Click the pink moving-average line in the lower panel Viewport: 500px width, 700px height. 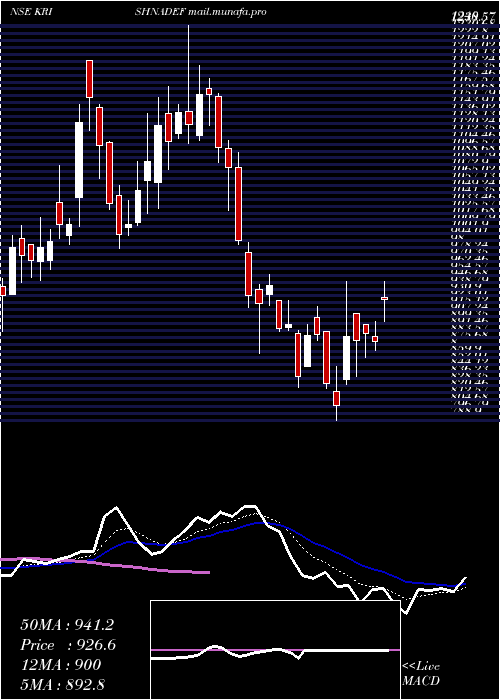pyautogui.click(x=105, y=565)
